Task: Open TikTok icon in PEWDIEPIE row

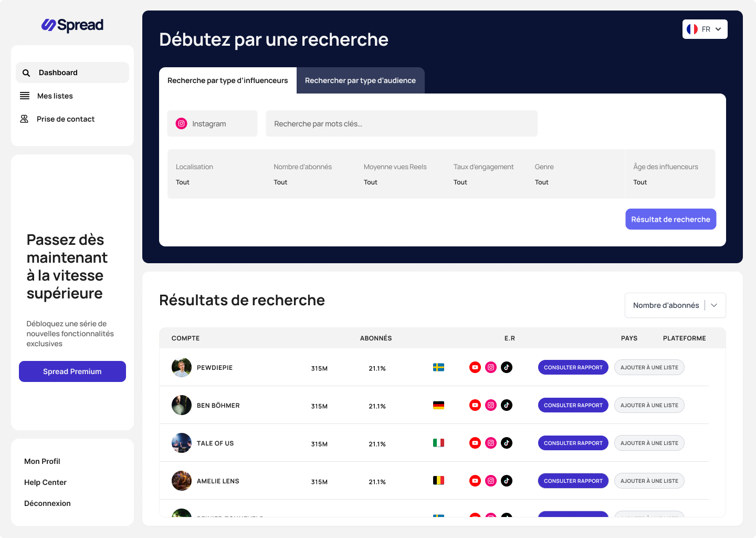Action: 507,367
